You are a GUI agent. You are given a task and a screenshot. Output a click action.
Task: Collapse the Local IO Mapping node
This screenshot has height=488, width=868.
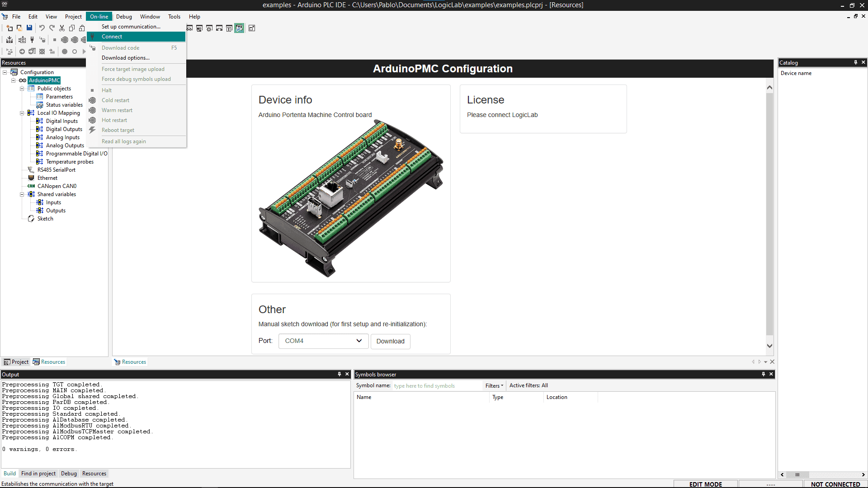[x=22, y=113]
